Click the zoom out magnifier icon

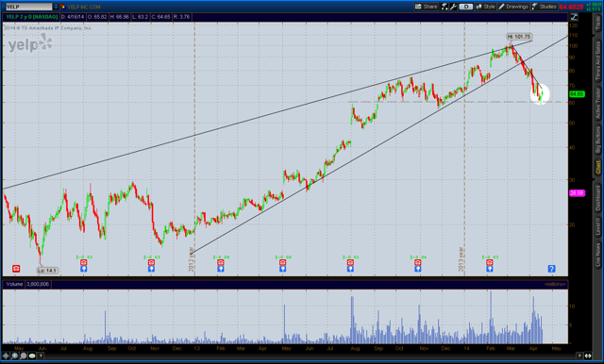pos(23,356)
